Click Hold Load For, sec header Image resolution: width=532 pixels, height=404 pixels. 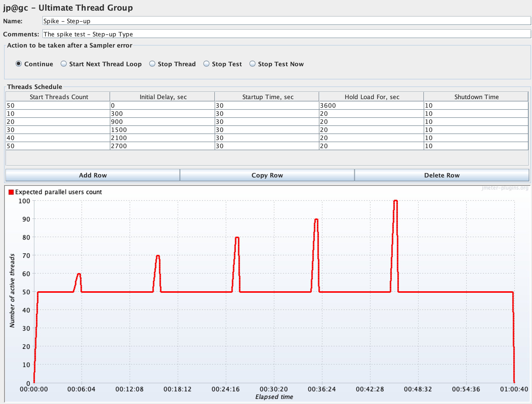(372, 97)
